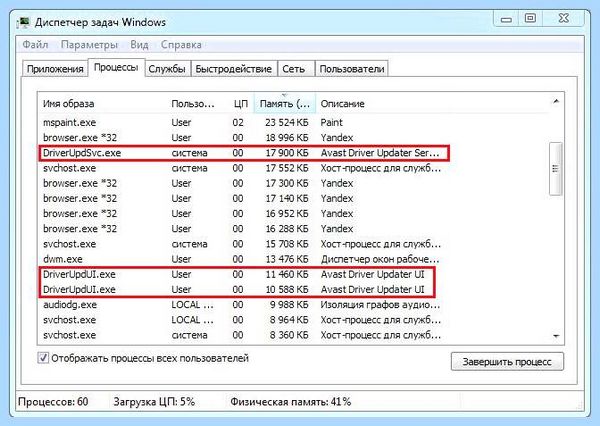Screen dimensions: 600x426
Task: Select browser.exe row with 18 996 КБ
Action: coord(293,138)
